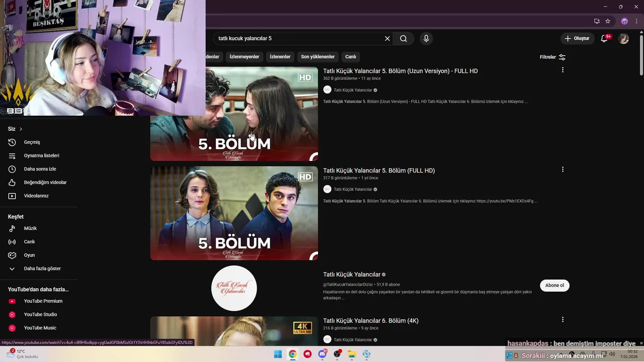Click the first result's 362 B görüntüleme text
Screen dimensions: 644x362
click(340, 78)
